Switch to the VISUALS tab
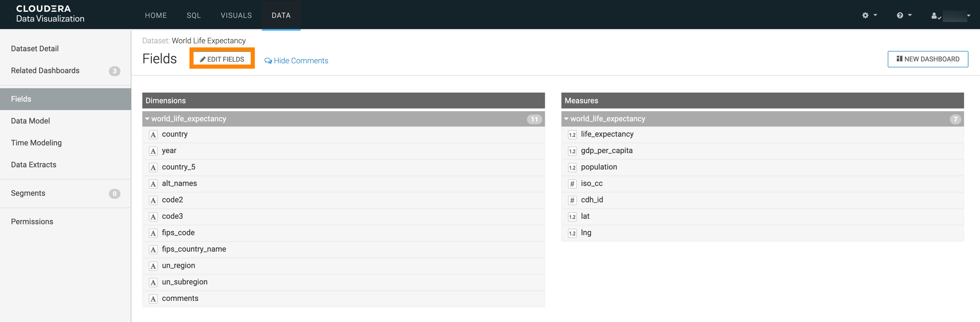This screenshot has width=980, height=322. tap(236, 15)
